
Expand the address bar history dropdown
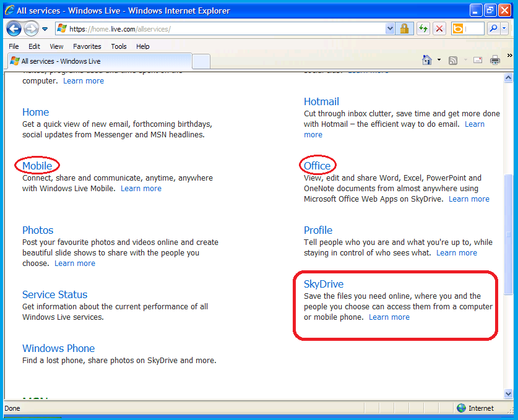[x=390, y=28]
